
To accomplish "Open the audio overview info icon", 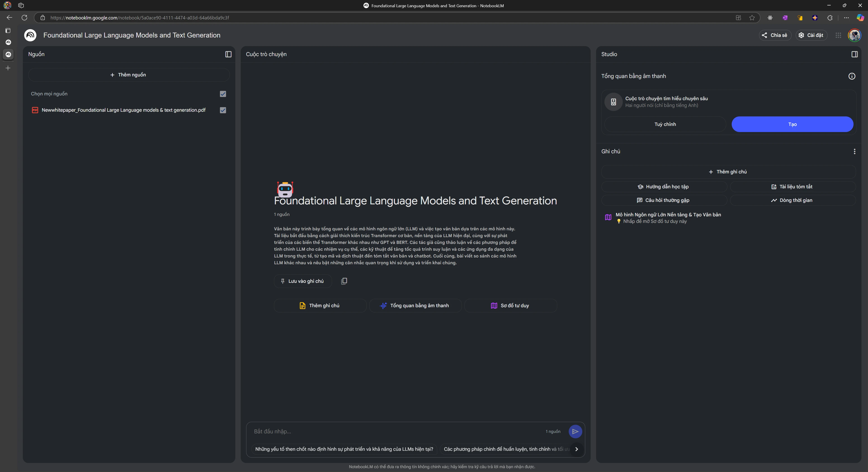I will 851,76.
